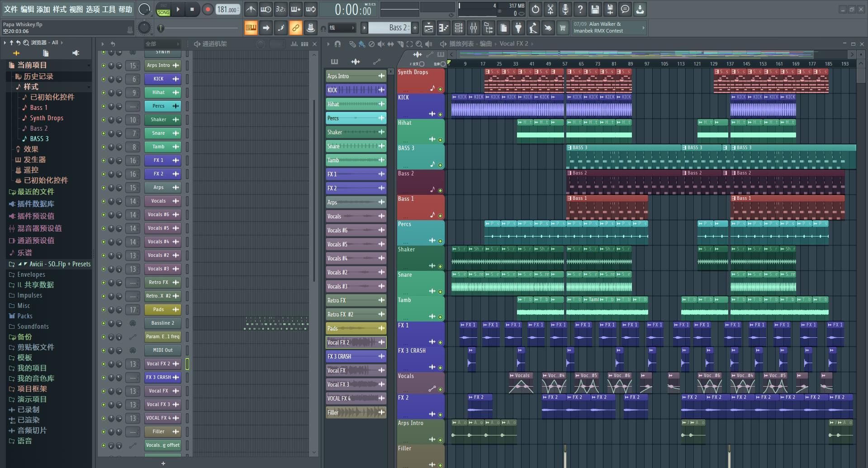868x468 pixels.
Task: Open the channel rack menu arrow
Action: coord(103,44)
